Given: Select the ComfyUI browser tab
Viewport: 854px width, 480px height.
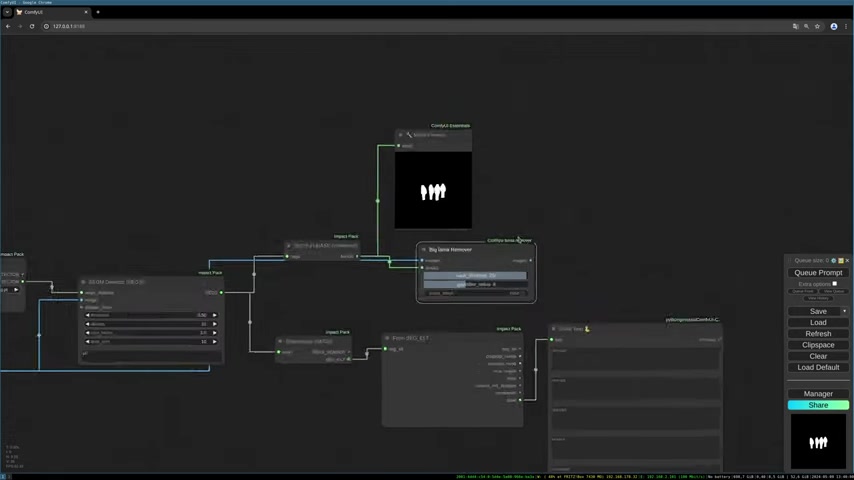Looking at the screenshot, I should [52, 12].
